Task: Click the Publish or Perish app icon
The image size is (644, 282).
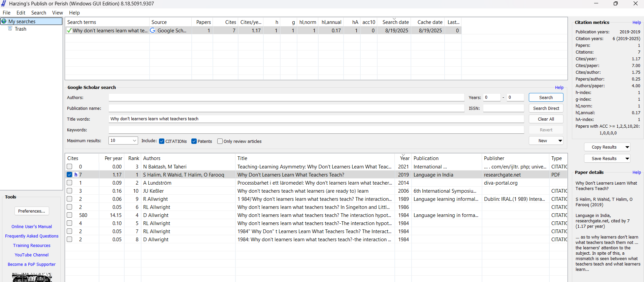Action: coord(4,4)
